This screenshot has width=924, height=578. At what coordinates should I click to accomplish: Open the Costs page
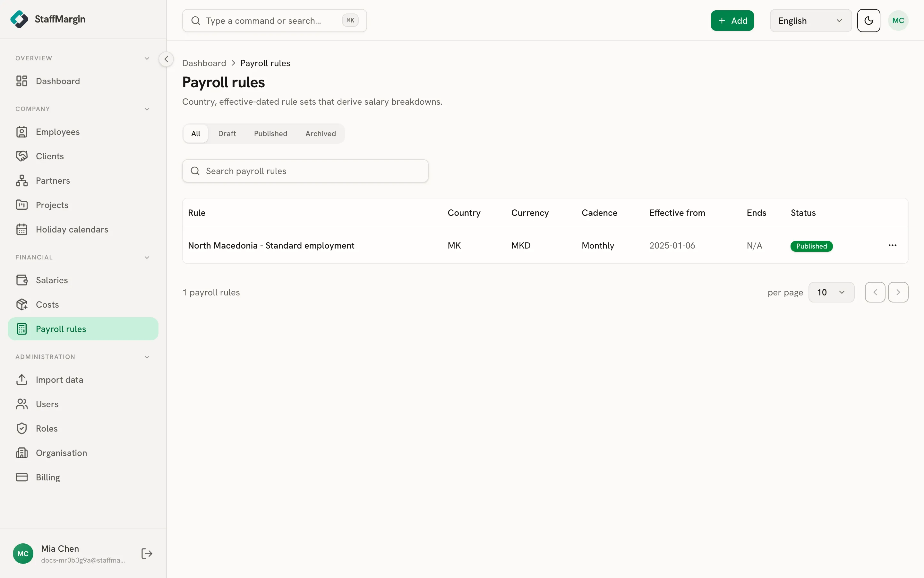click(83, 305)
